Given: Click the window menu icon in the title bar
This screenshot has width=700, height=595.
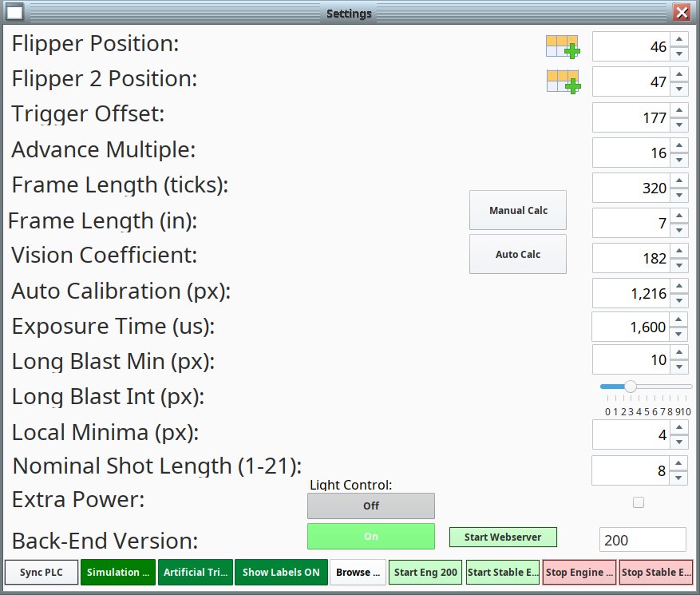Looking at the screenshot, I should 14,12.
